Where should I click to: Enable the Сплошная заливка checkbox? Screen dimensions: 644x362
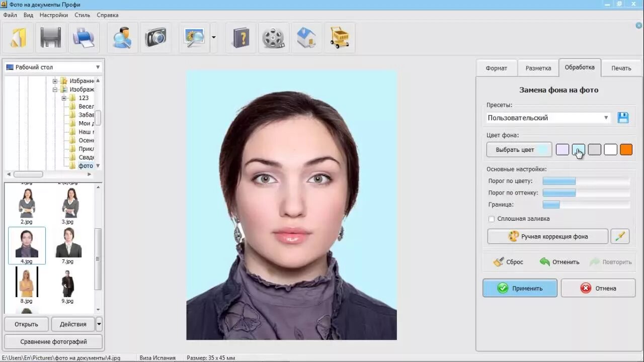(492, 219)
